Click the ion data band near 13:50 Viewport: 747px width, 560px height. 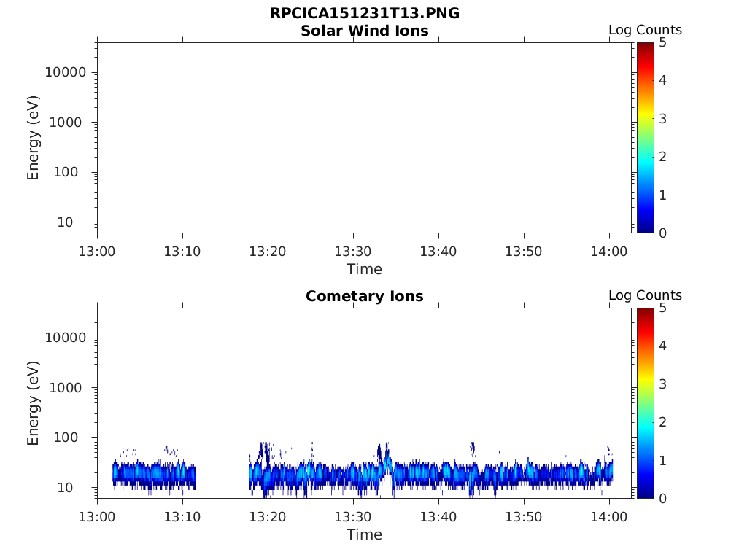tap(524, 473)
